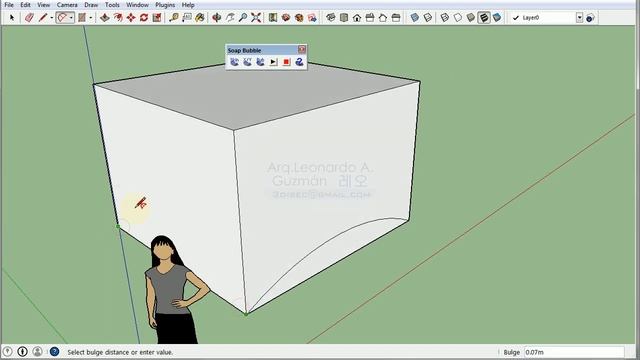Activate the Offset tool
The width and height of the screenshot is (640, 360).
pyautogui.click(x=118, y=18)
